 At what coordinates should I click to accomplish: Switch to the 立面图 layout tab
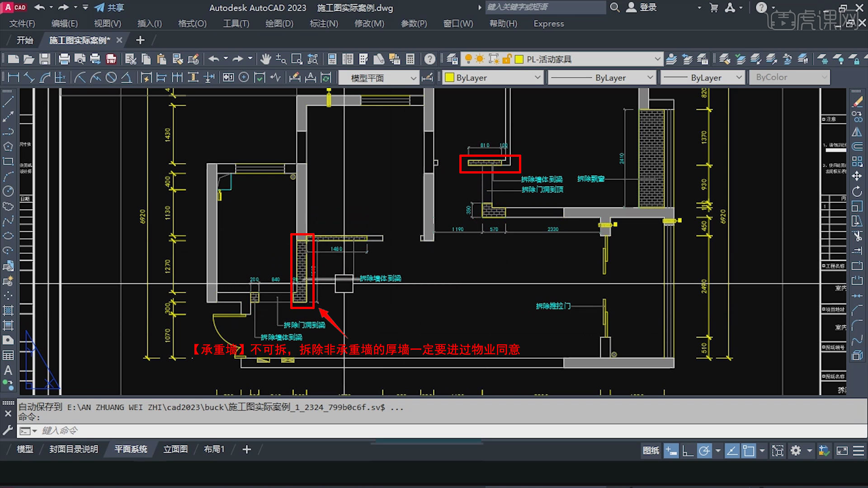(175, 449)
